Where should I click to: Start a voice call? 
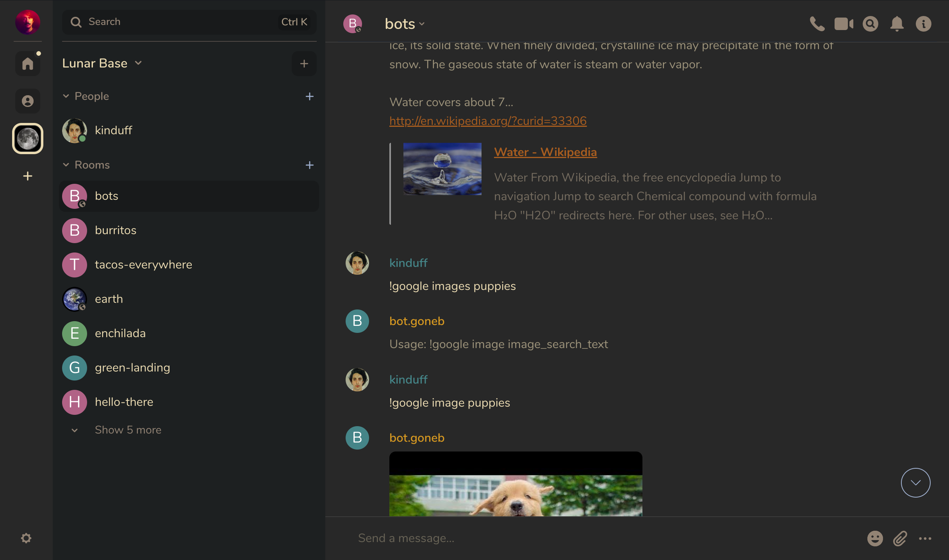pos(817,24)
